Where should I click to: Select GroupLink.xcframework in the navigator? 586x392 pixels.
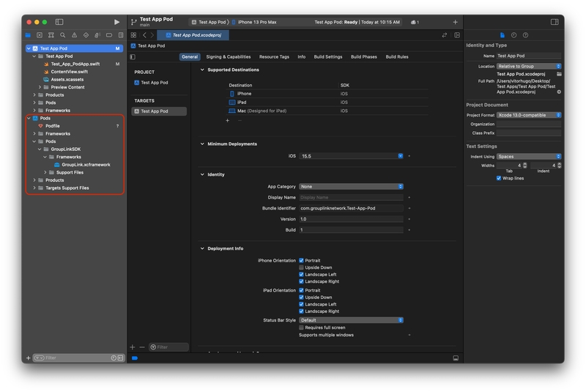tap(86, 165)
